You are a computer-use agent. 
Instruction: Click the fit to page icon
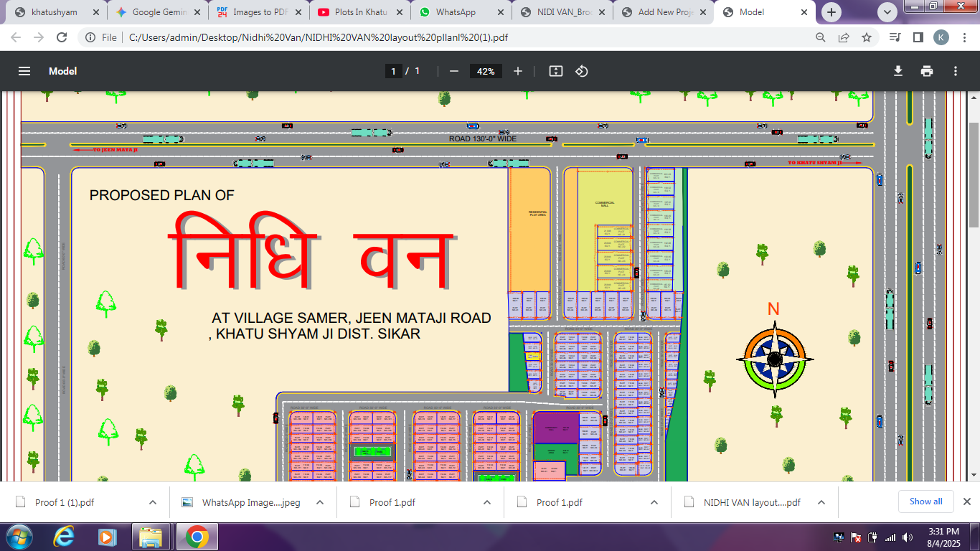[x=555, y=71]
